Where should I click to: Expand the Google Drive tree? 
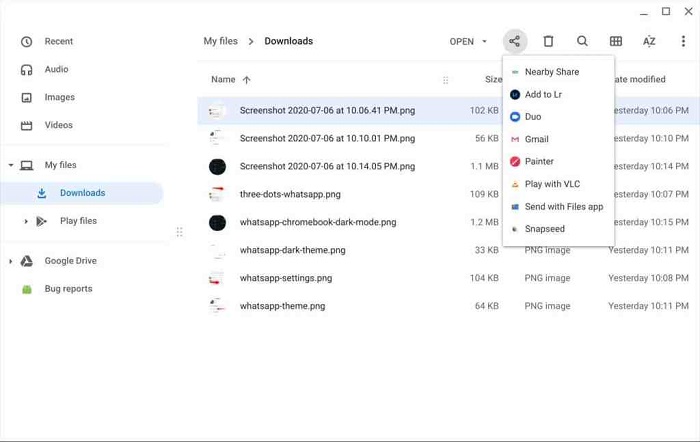tap(11, 261)
